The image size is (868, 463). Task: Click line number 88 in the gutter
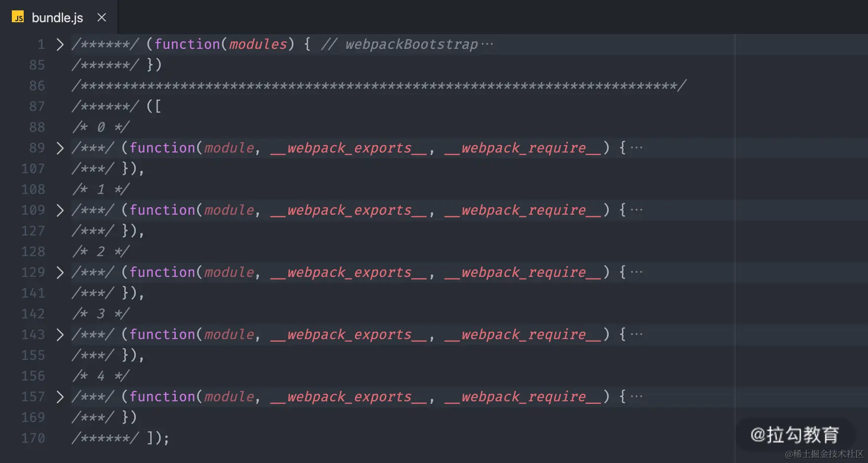tap(37, 127)
